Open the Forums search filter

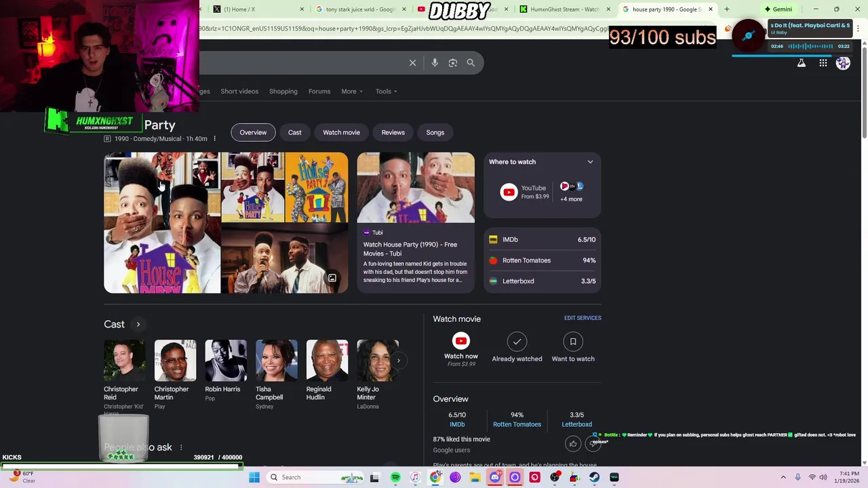(x=319, y=91)
